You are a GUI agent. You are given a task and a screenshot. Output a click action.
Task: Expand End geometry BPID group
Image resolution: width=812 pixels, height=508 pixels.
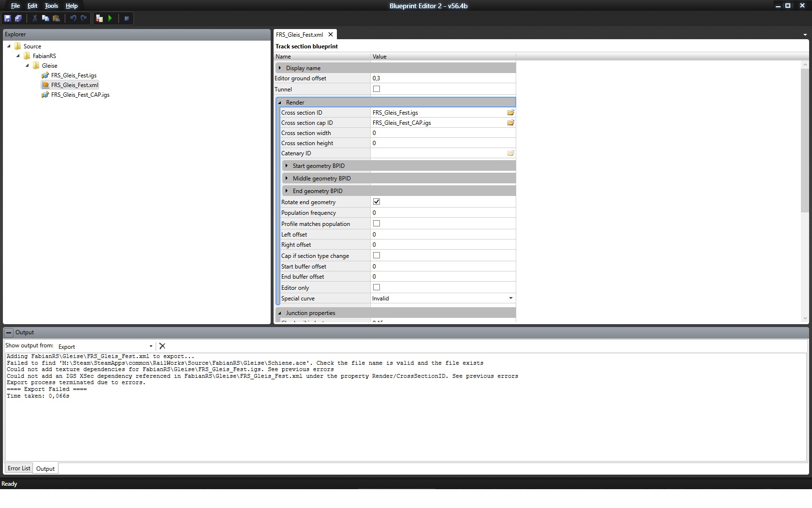coord(287,191)
